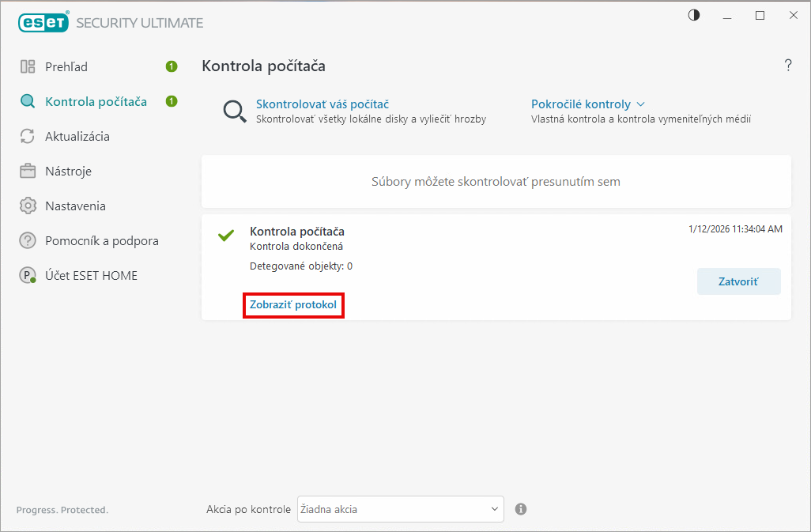
Task: Click the Nástroje toolbox icon
Action: pos(28,171)
